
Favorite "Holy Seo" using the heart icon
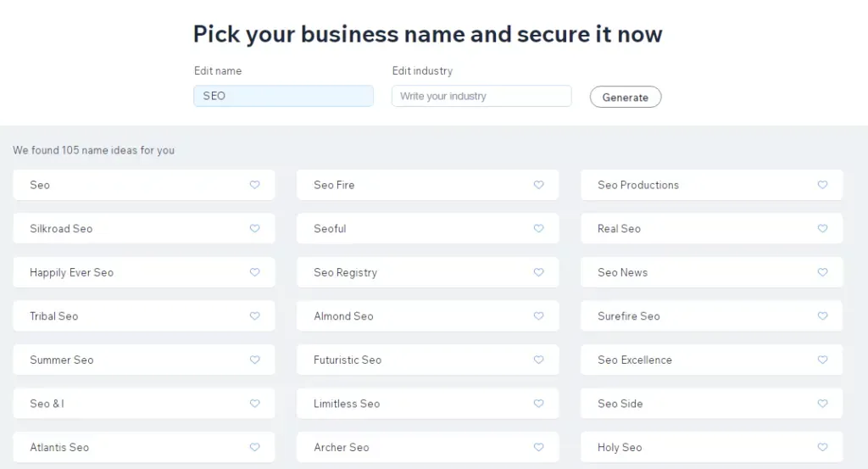tap(822, 447)
